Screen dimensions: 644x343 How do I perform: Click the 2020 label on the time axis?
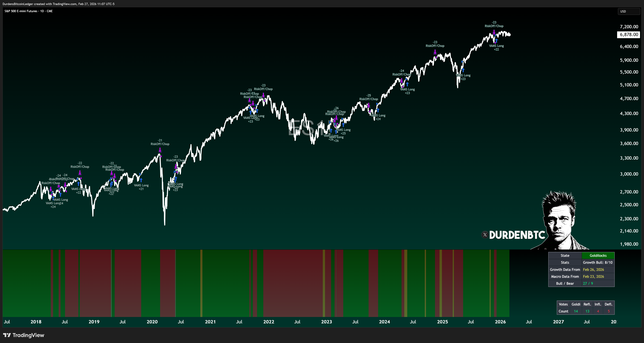pyautogui.click(x=152, y=322)
